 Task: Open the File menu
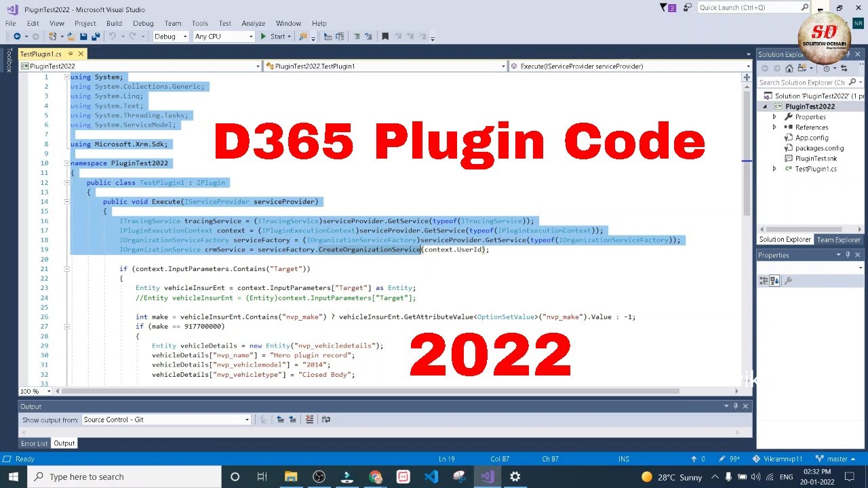pyautogui.click(x=10, y=23)
